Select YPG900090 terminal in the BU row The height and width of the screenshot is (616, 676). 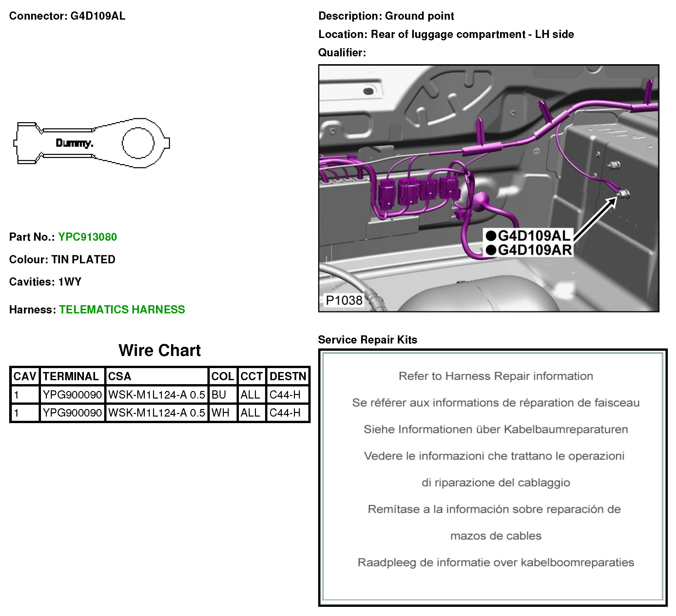pos(72,395)
